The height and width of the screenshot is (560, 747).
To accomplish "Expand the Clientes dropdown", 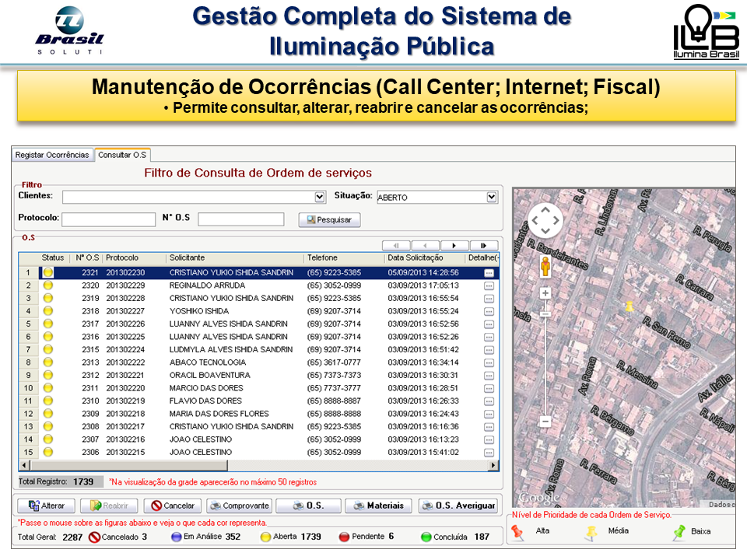I will (319, 197).
